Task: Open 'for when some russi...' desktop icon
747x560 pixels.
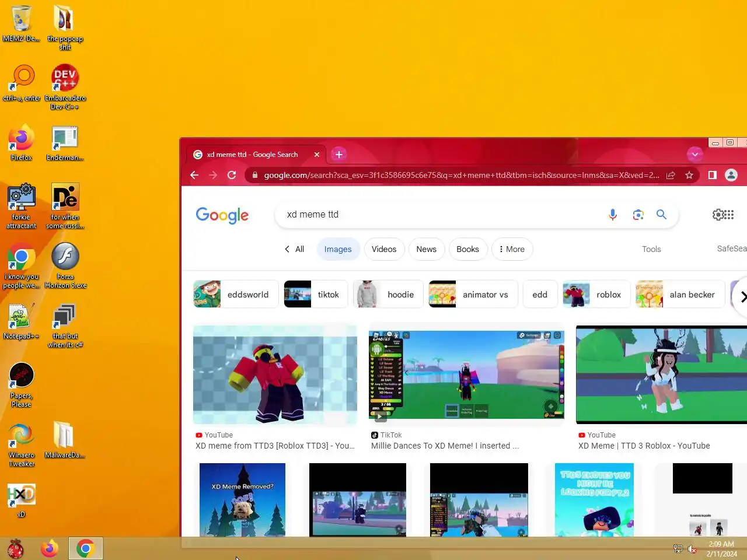Action: click(x=65, y=205)
